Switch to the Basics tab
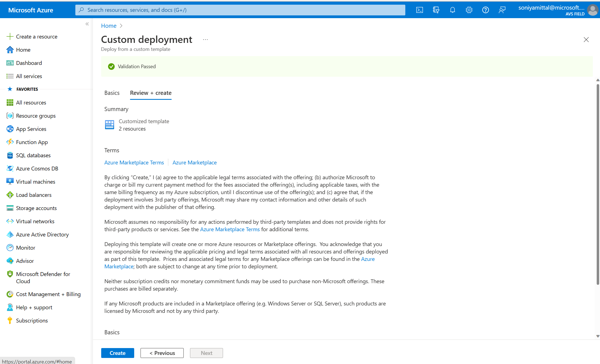Viewport: 600px width, 364px height. [112, 93]
